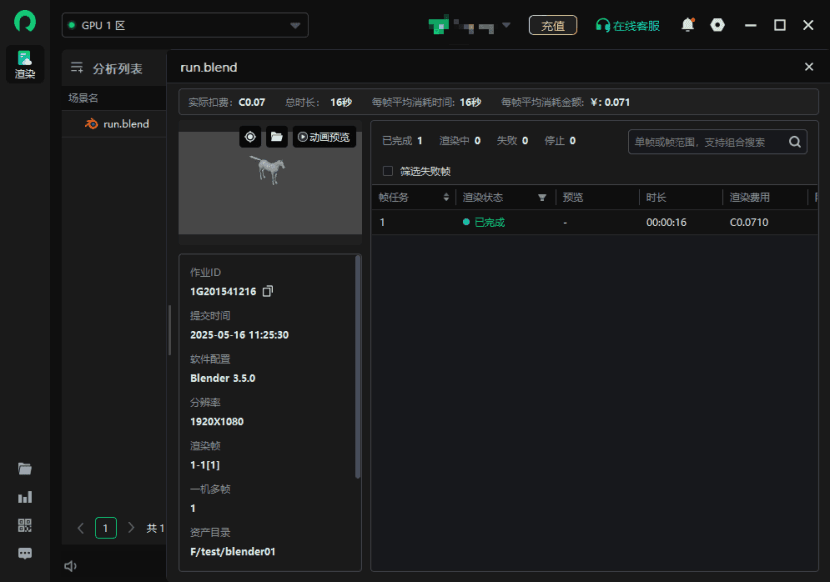Image resolution: width=830 pixels, height=583 pixels.
Task: Sort by 帧任务 column arrows
Action: pyautogui.click(x=446, y=198)
